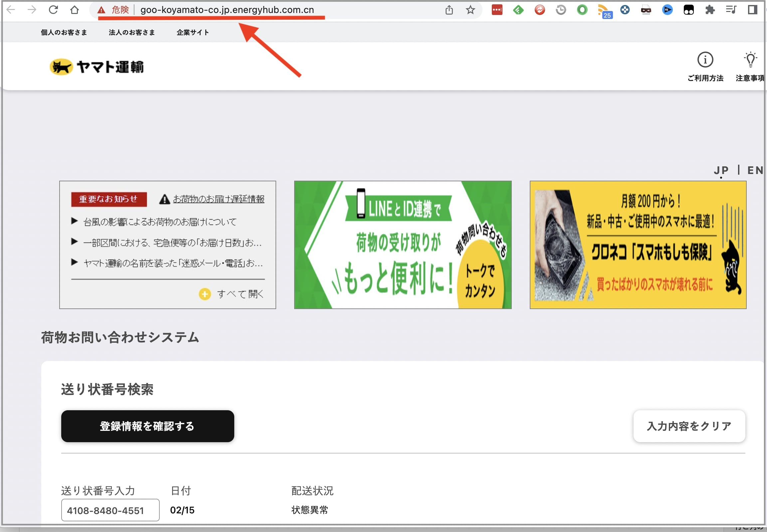This screenshot has width=767, height=532.
Task: Switch language to EN
Action: tap(755, 170)
